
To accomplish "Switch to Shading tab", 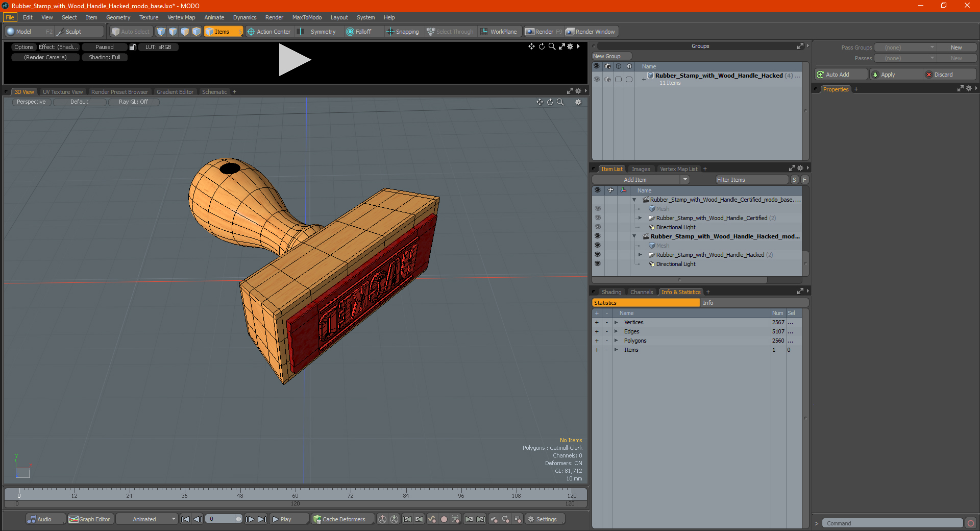I will [x=611, y=292].
